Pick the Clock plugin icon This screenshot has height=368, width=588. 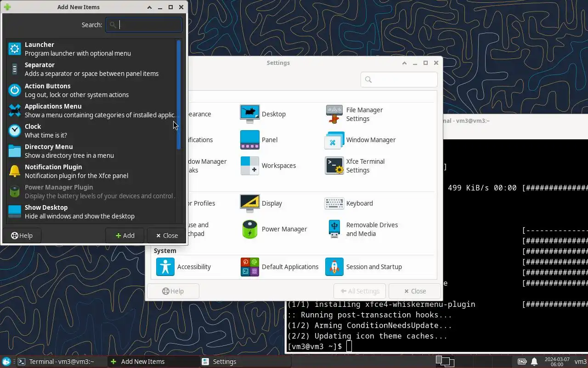(x=15, y=131)
